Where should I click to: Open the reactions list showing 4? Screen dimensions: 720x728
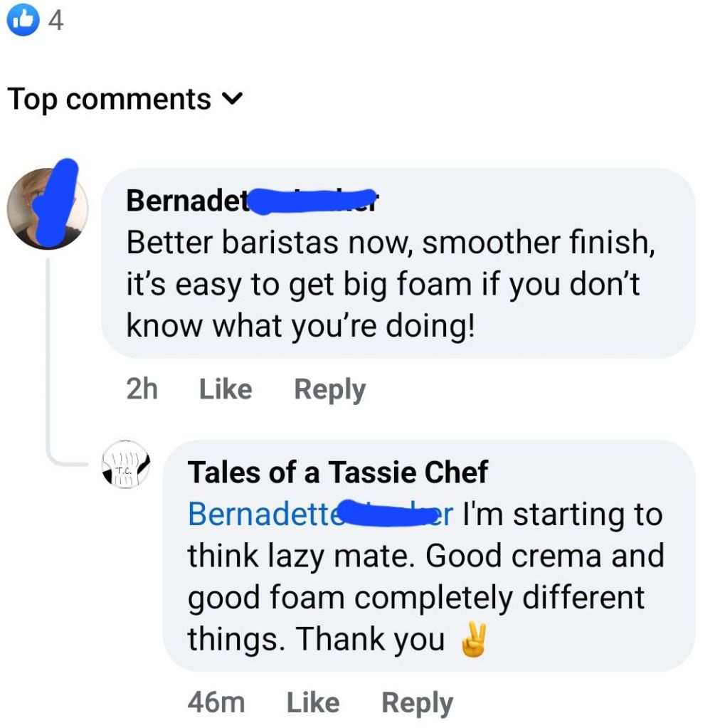pos(55,21)
